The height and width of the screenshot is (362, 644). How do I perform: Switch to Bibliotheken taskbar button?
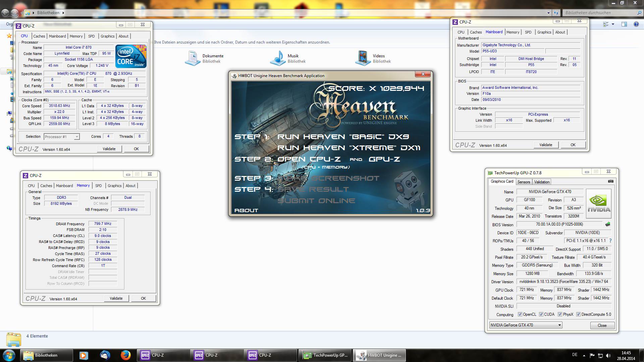tap(47, 355)
